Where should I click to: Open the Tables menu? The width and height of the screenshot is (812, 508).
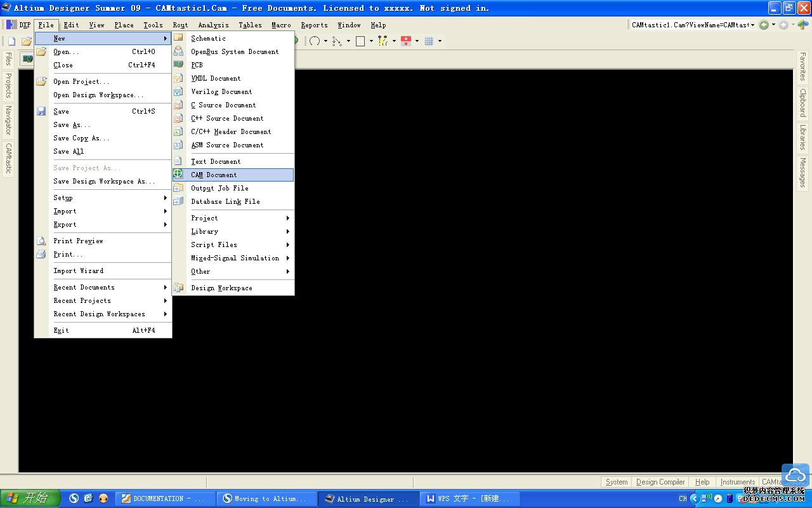[x=250, y=25]
